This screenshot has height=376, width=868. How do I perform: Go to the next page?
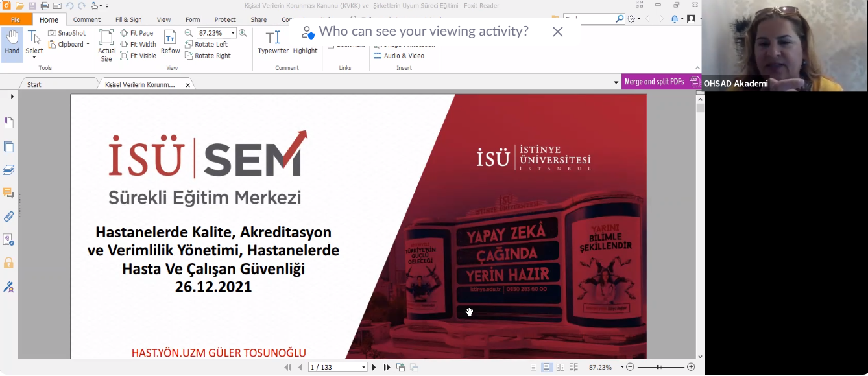coord(374,368)
